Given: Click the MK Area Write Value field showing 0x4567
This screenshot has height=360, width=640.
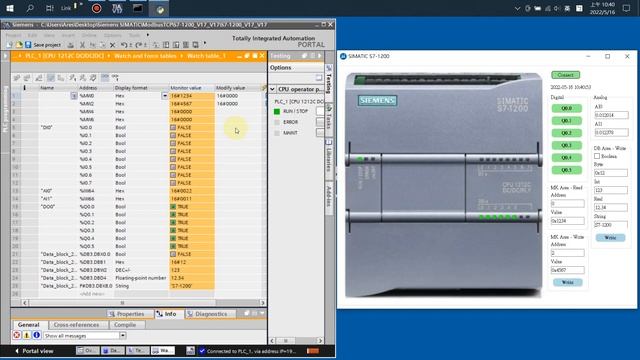Looking at the screenshot, I should point(567,270).
